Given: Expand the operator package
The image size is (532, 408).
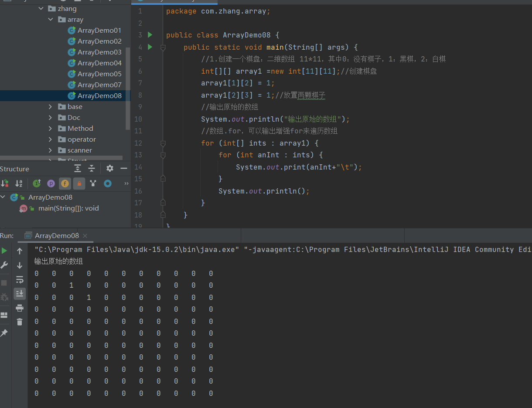Looking at the screenshot, I should [x=51, y=139].
